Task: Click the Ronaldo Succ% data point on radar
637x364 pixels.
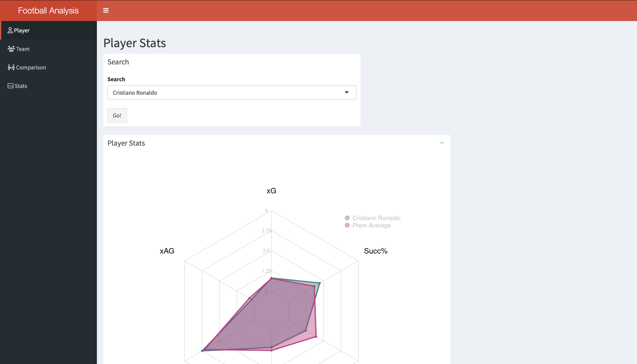Action: (320, 283)
